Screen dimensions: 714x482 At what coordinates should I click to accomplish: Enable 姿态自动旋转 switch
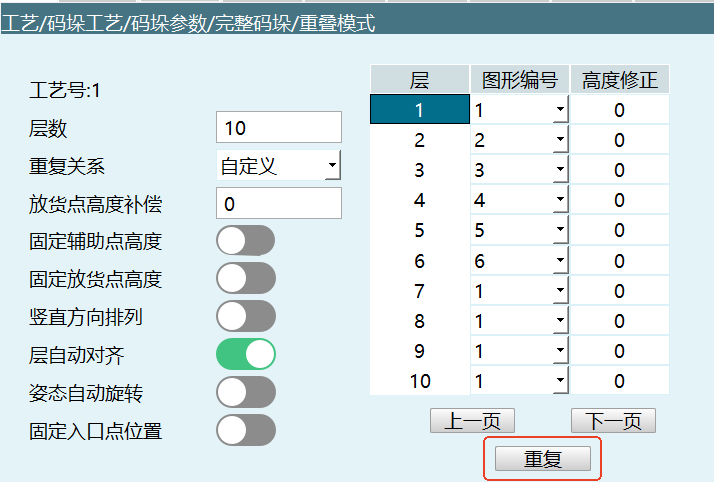(x=245, y=393)
